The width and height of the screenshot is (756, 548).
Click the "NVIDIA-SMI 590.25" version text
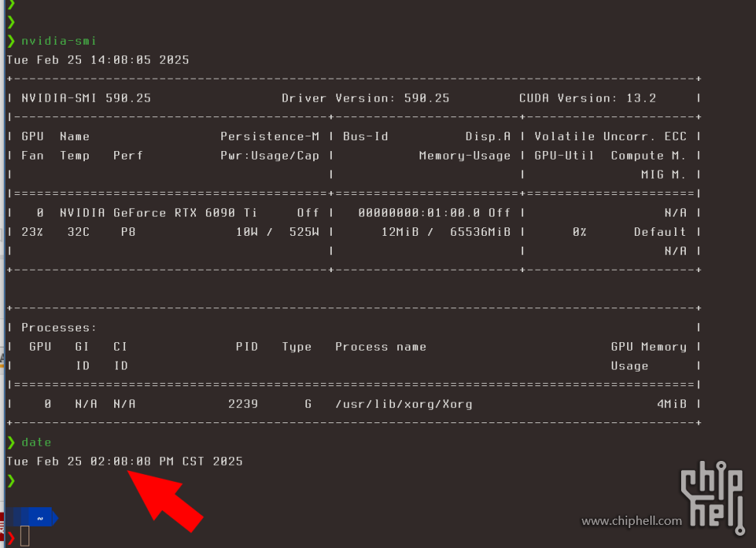tap(86, 98)
